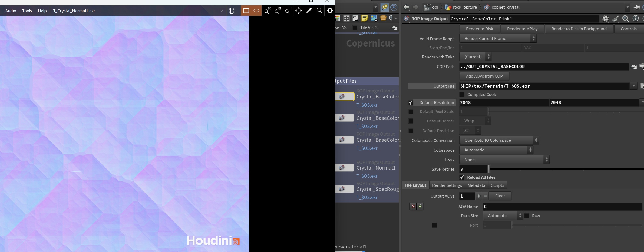Screen dimensions: 644x252
Task: Open the Help menu in MPlay
Action: pyautogui.click(x=42, y=11)
